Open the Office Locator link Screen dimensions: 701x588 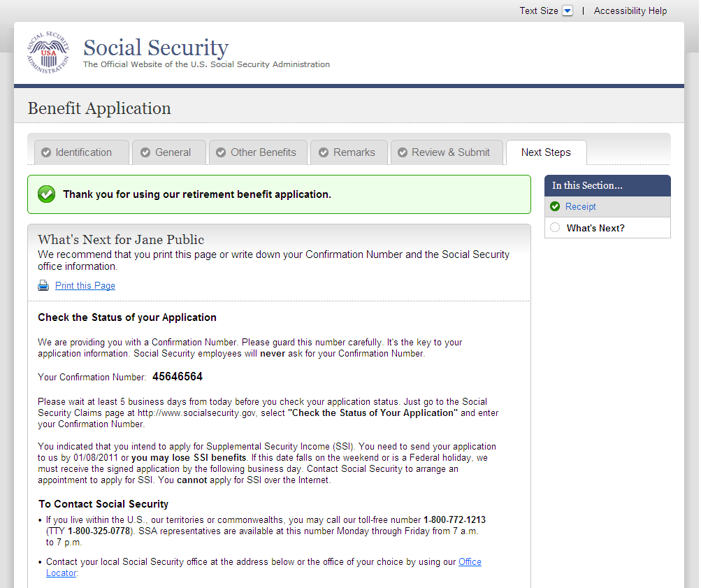[470, 562]
